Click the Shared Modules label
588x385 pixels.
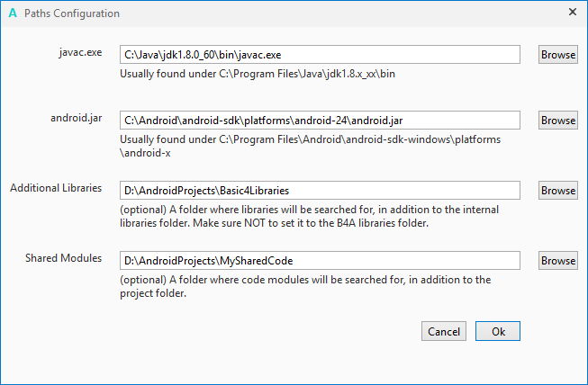[x=63, y=258]
